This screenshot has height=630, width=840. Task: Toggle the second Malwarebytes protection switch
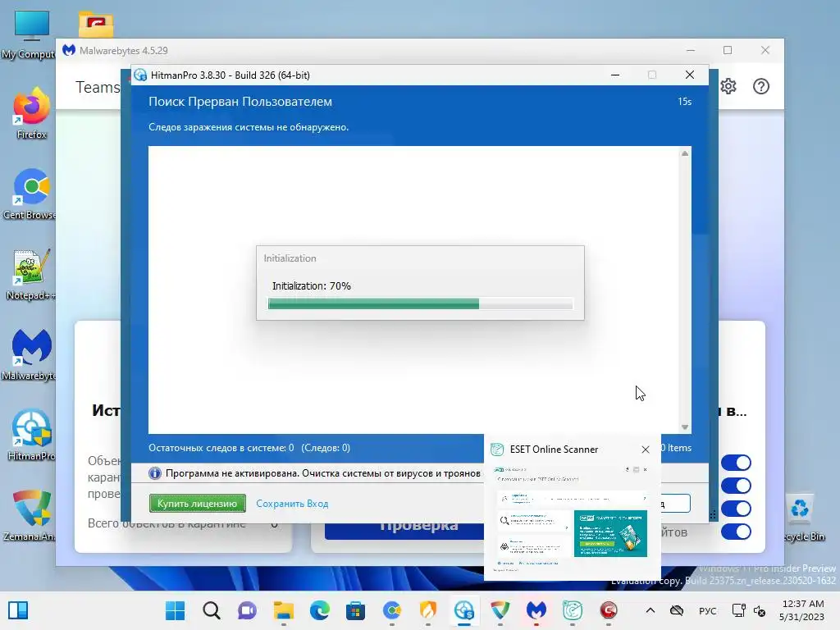(x=736, y=486)
